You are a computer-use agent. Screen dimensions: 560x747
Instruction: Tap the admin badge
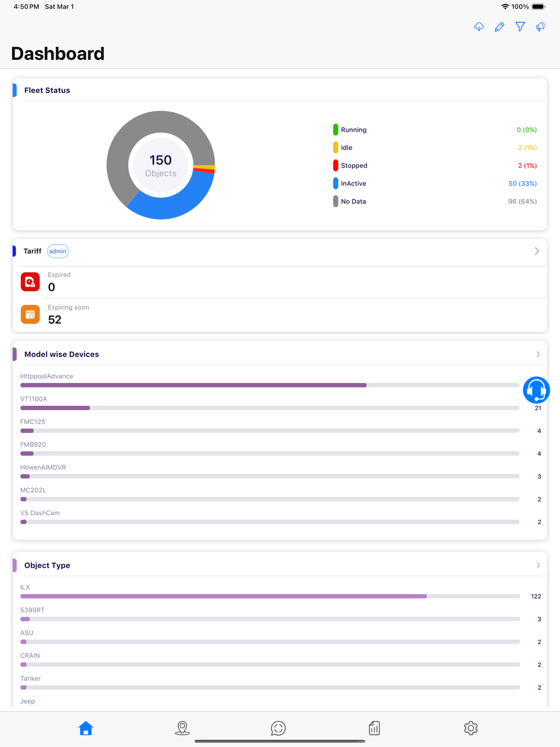point(58,251)
